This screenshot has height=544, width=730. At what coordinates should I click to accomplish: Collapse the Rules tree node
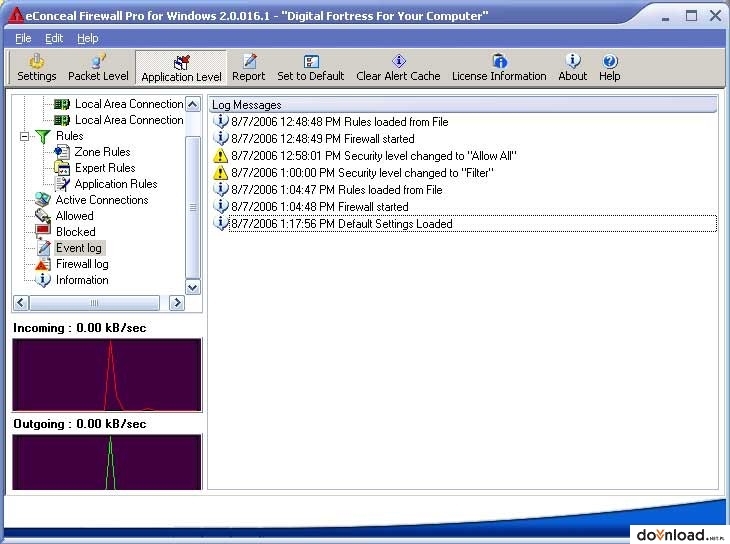[24, 136]
